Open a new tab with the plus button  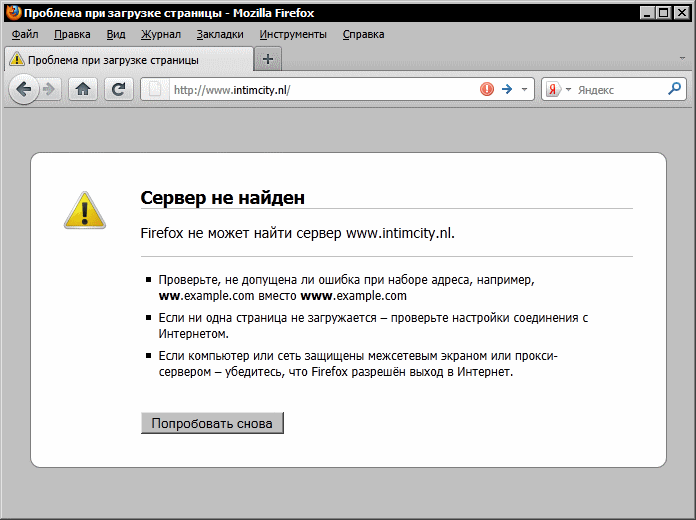(267, 59)
